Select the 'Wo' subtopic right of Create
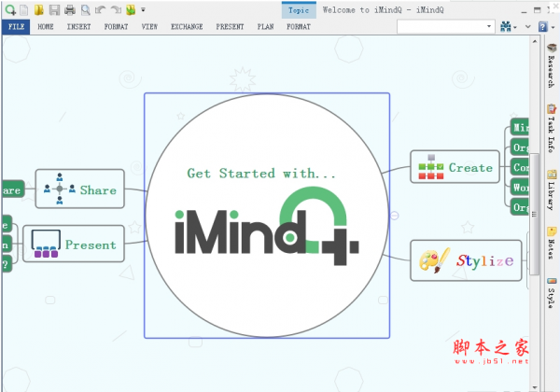 [519, 187]
